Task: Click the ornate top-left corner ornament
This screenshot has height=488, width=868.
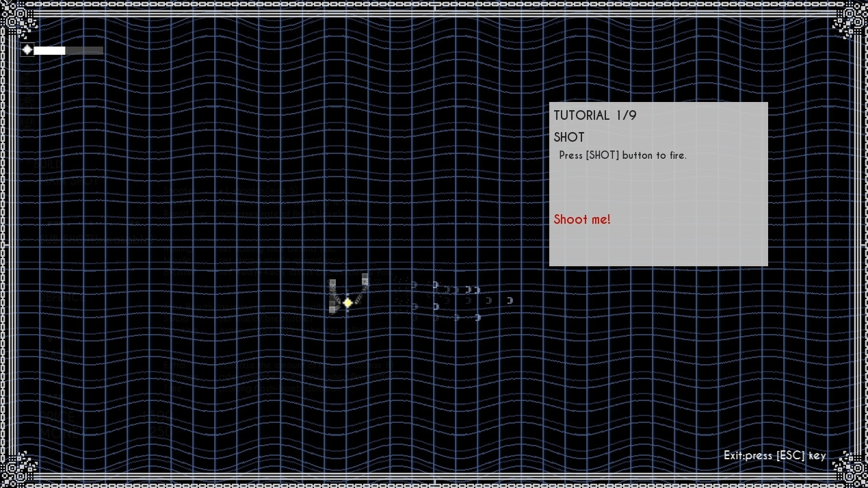Action: 21,21
